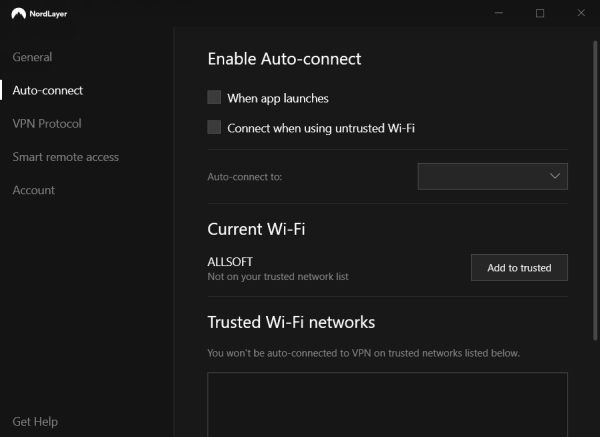
Task: Go to the Account section
Action: pyautogui.click(x=34, y=190)
